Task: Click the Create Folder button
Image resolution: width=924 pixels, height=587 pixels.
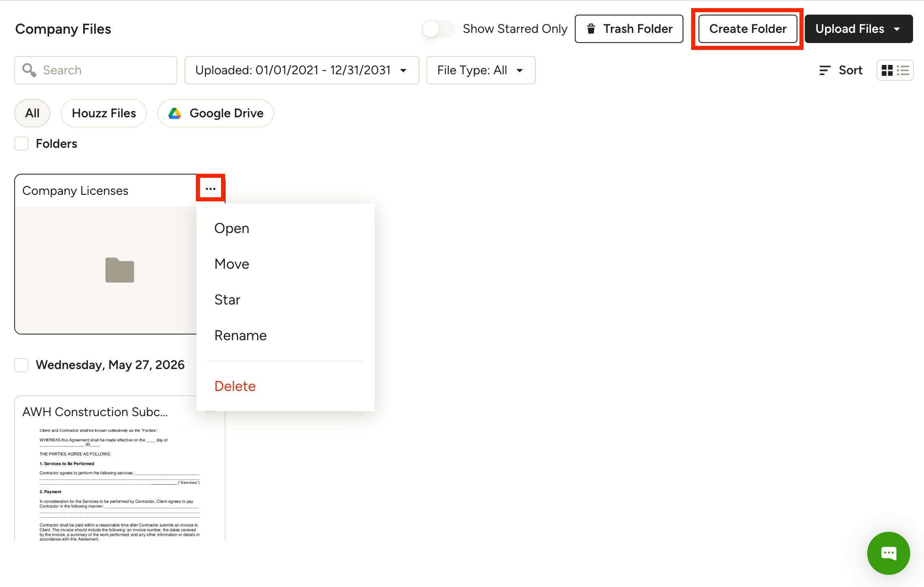Action: point(748,29)
